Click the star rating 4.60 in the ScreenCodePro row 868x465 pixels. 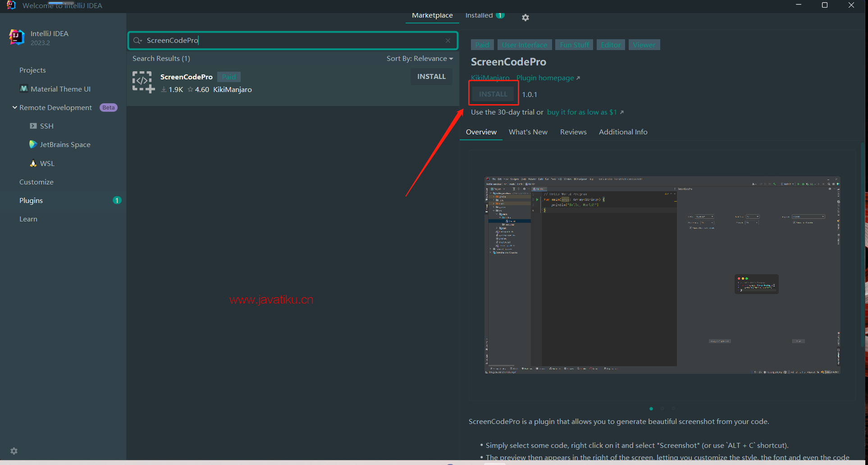(x=198, y=90)
